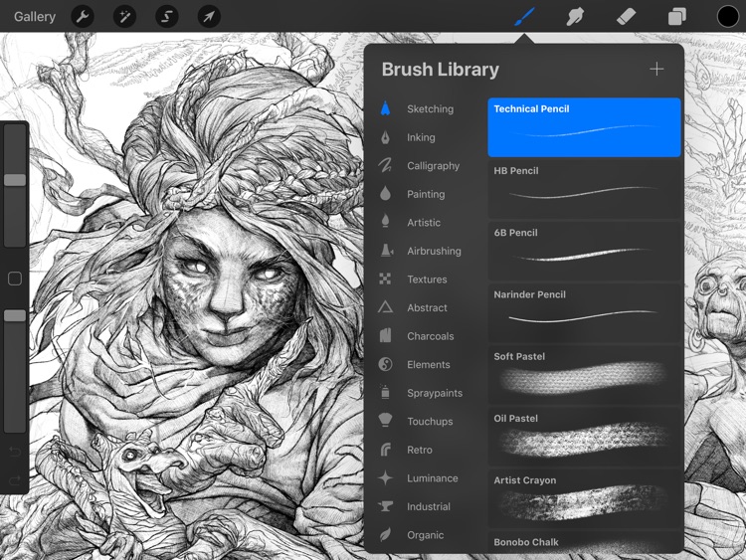
Task: Activate the Transform arrow tool
Action: tap(209, 17)
